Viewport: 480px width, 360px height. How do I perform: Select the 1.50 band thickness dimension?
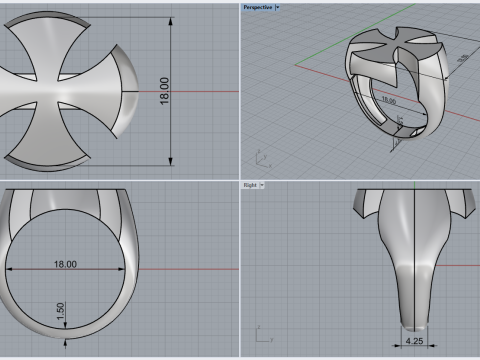tap(60, 311)
